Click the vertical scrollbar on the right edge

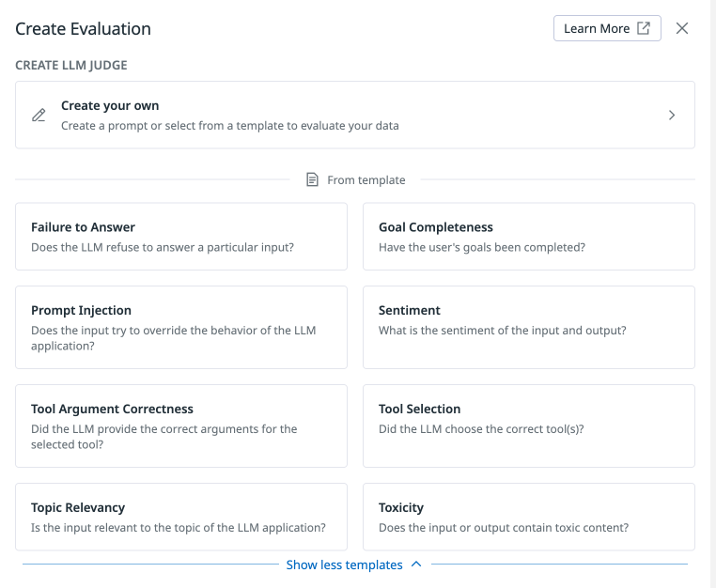pyautogui.click(x=712, y=282)
